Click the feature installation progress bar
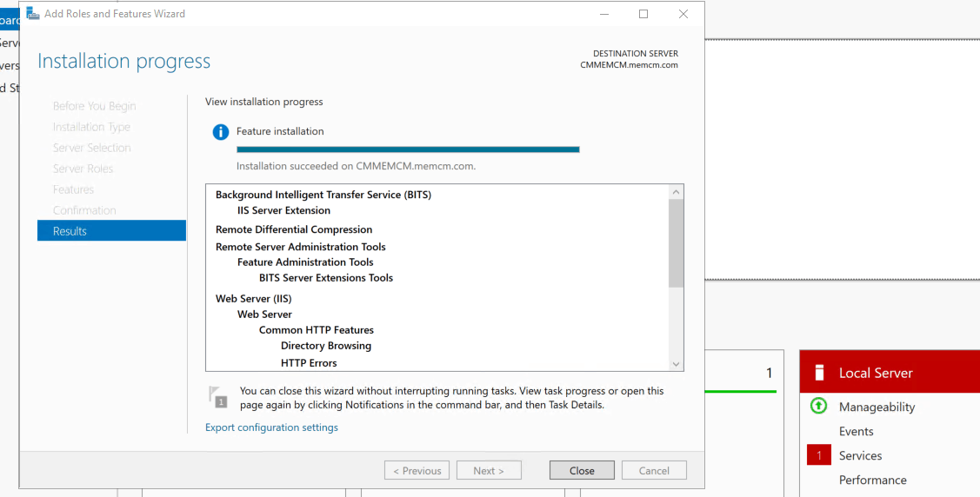The height and width of the screenshot is (497, 980). click(x=408, y=149)
